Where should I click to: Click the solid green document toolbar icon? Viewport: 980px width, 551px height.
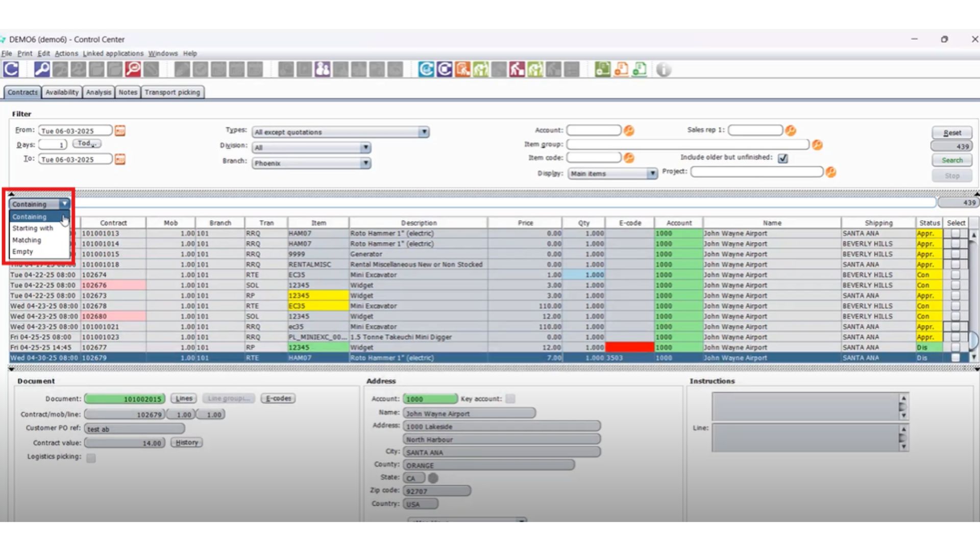602,69
